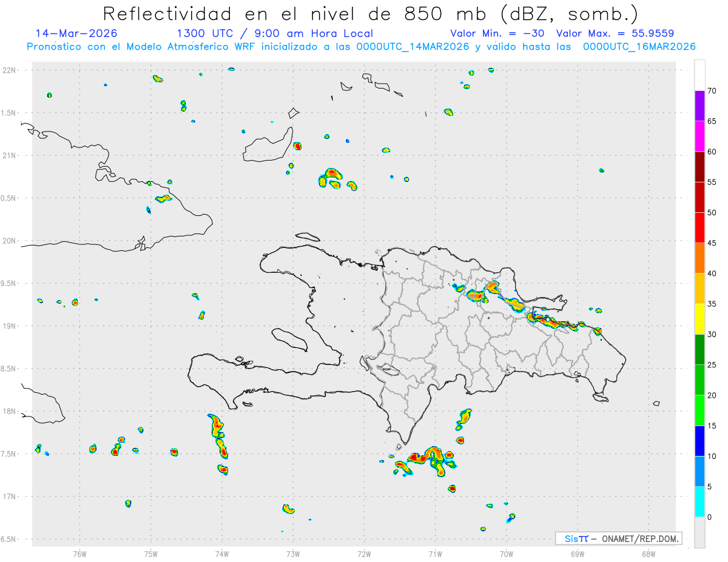Screen dimensions: 728x562
Task: Click the colorbar scale value '45'
Action: pos(712,243)
